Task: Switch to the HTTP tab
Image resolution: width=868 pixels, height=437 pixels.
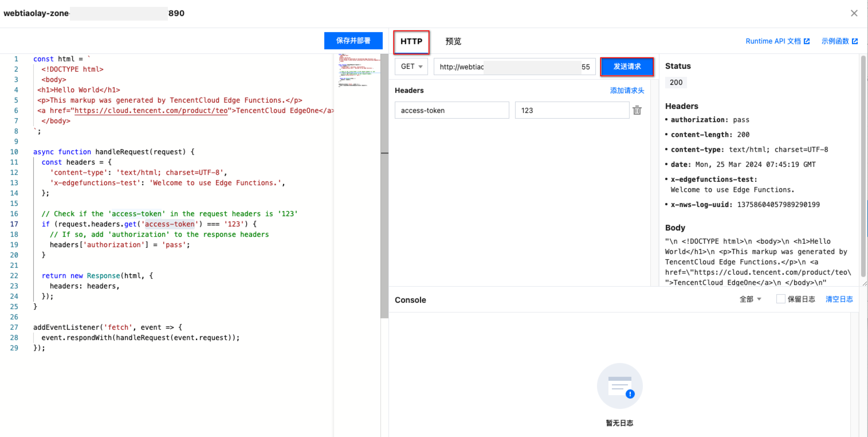Action: 411,42
